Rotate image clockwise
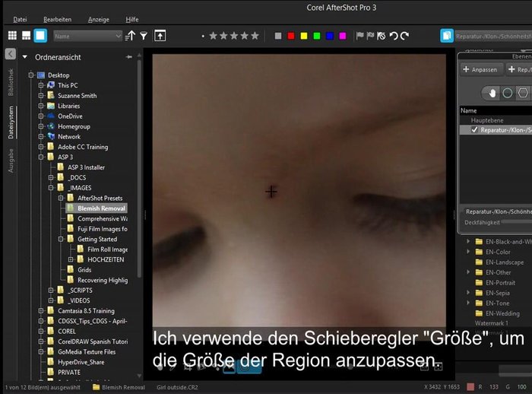Screen dimensions: 532x394 (404, 36)
